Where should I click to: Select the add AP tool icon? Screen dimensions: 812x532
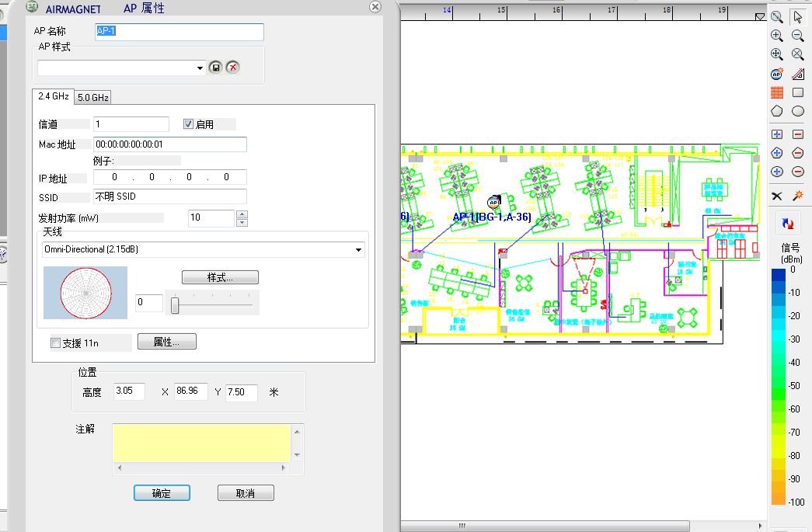click(x=776, y=75)
